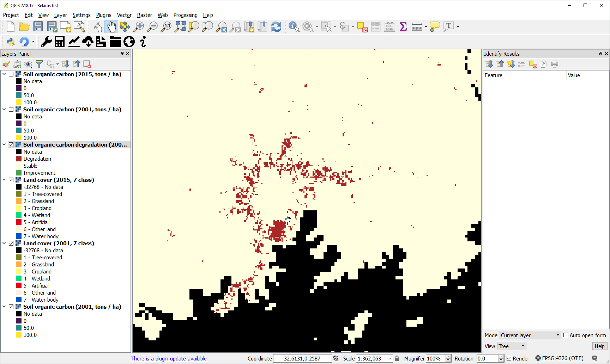Open the Processing menu
Image resolution: width=610 pixels, height=364 pixels.
pyautogui.click(x=185, y=15)
